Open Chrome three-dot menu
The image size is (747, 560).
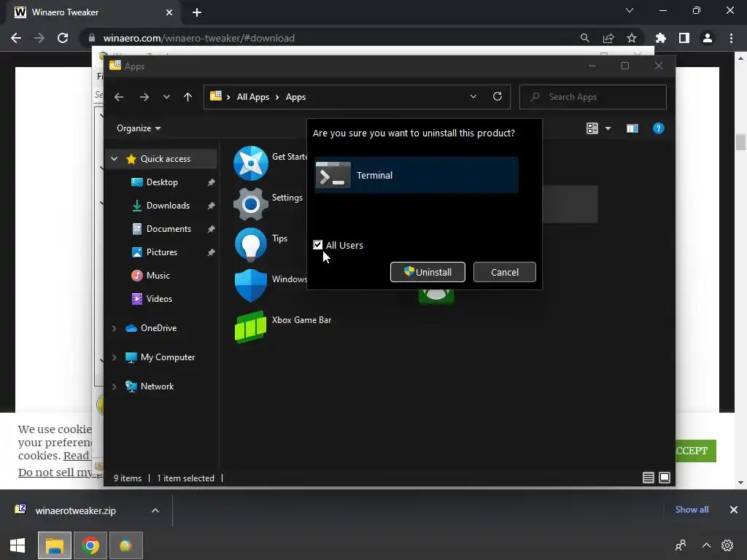[731, 38]
